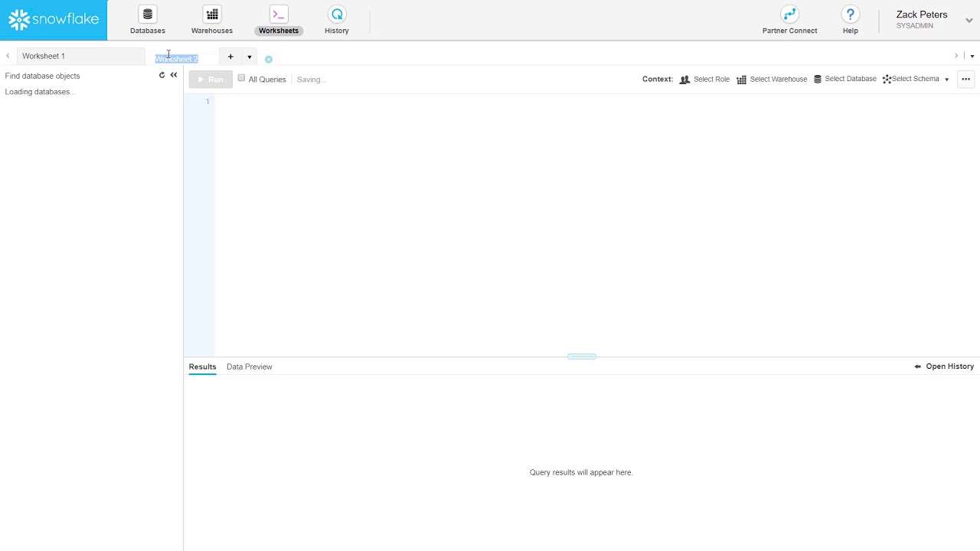Go to the Worksheets page

(279, 21)
